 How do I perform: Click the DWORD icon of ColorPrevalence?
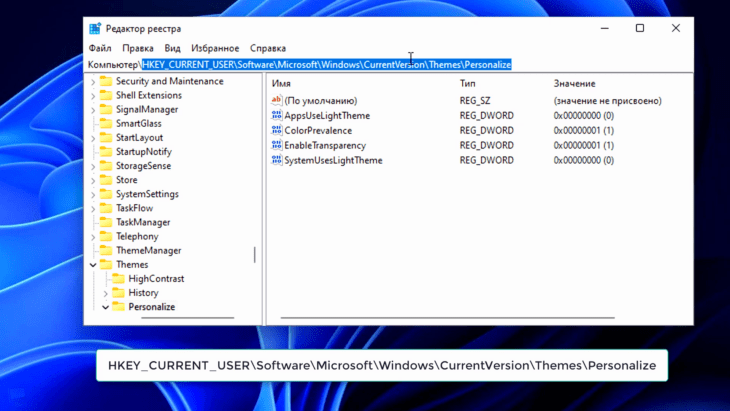tap(277, 130)
